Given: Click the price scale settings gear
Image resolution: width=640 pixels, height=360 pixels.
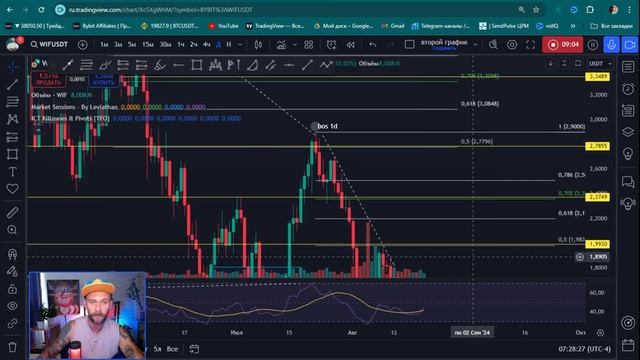Looking at the screenshot, I should [600, 333].
